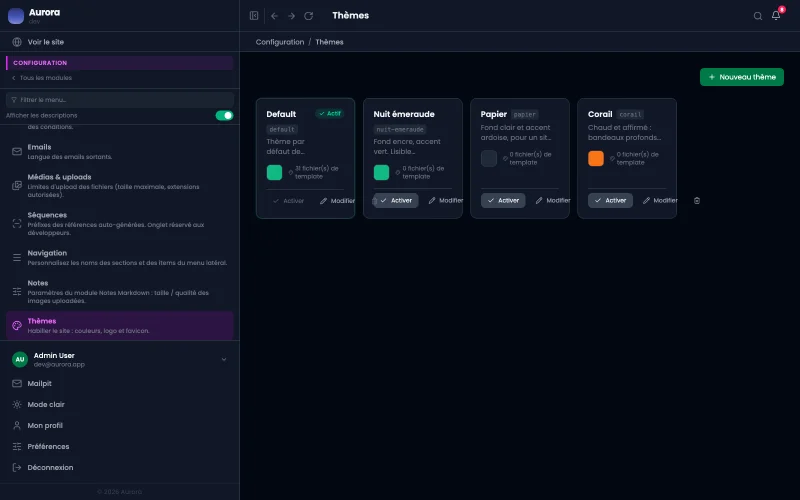This screenshot has width=800, height=500.
Task: Activate the Nuit émeraude theme
Action: click(396, 201)
